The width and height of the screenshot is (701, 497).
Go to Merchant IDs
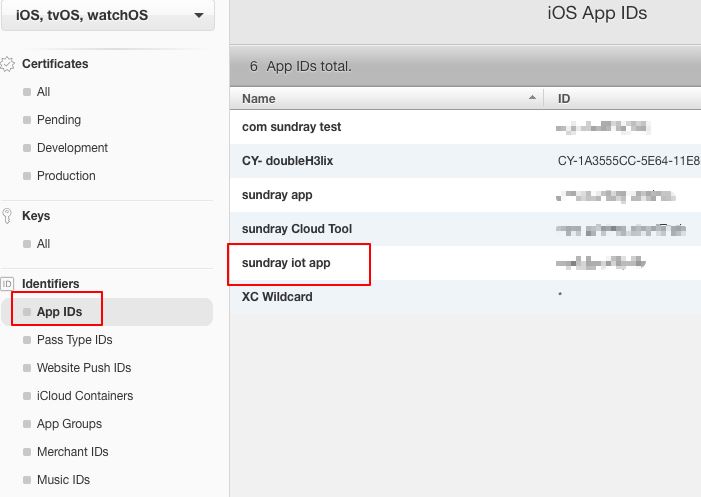(x=72, y=452)
